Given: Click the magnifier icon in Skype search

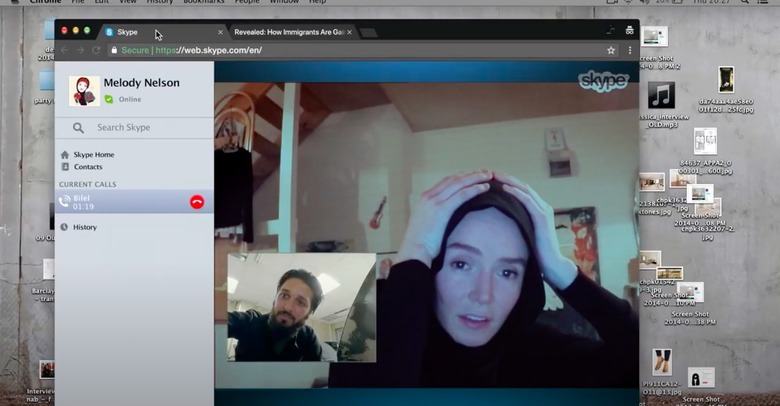Looking at the screenshot, I should [78, 128].
